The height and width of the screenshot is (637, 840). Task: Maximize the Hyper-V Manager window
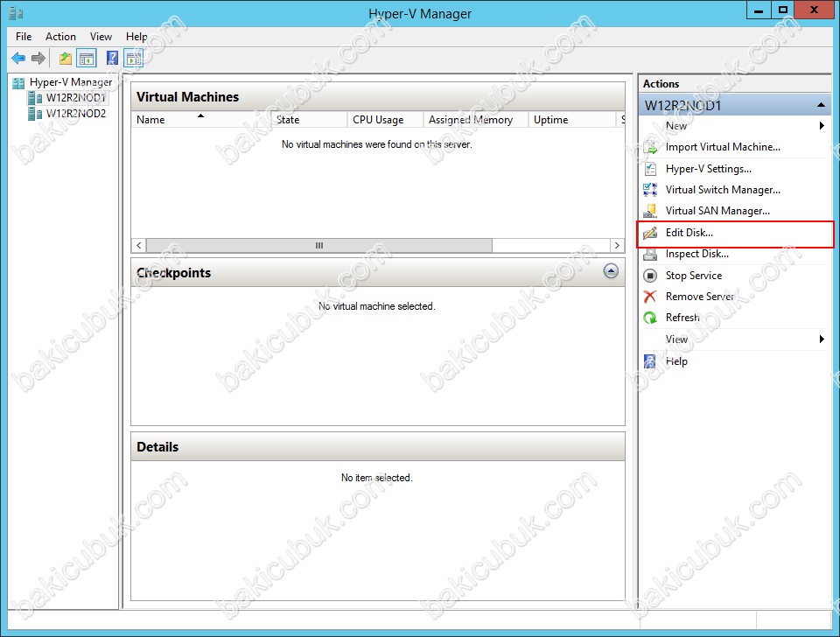(x=782, y=10)
